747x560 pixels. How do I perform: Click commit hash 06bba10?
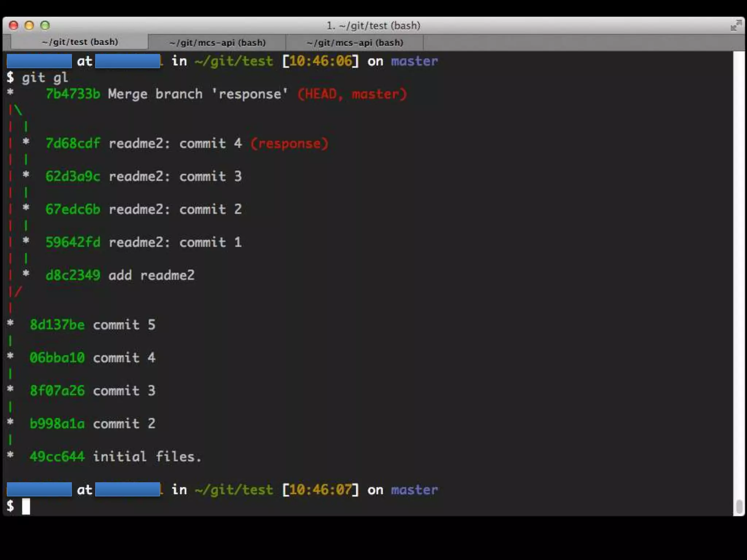(57, 357)
